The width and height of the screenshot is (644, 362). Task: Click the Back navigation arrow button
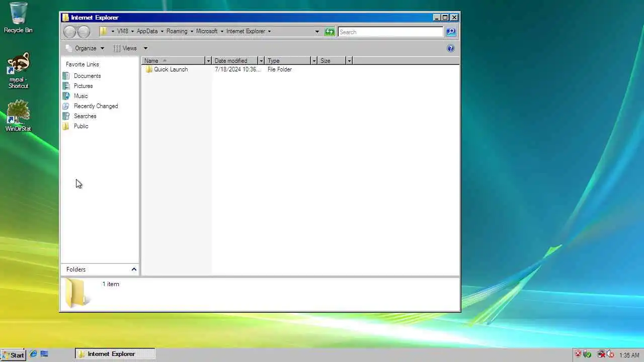point(70,32)
